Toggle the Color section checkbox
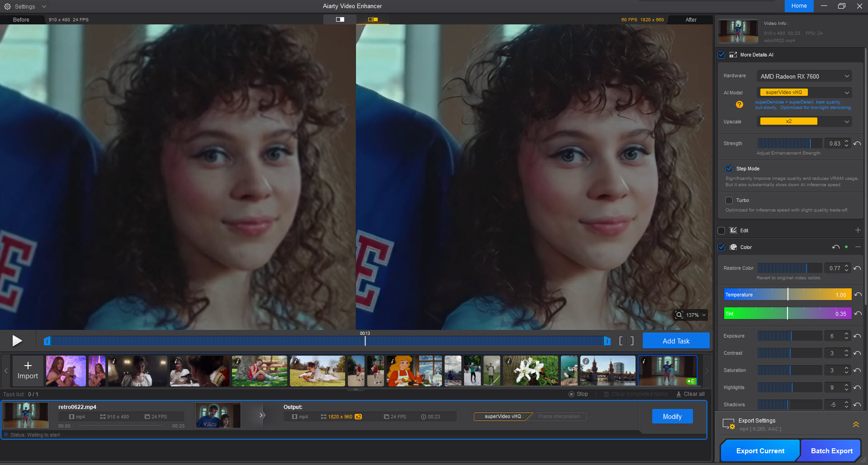Viewport: 868px width, 465px height. pos(721,247)
